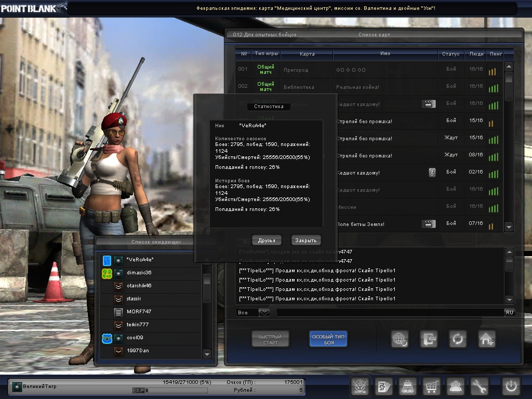Click the БЫСТРЫЙ СТАРТ button

point(270,339)
